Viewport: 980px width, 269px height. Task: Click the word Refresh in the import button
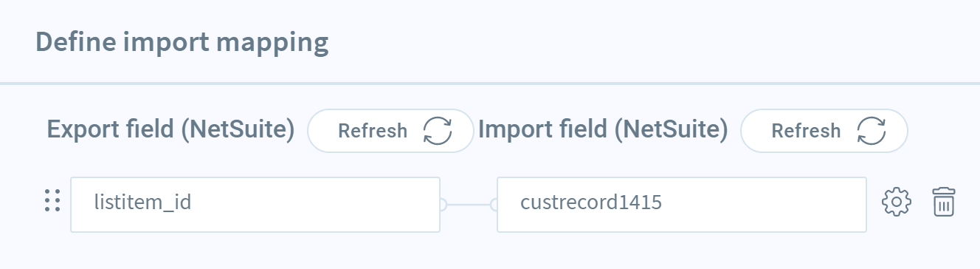[x=806, y=131]
